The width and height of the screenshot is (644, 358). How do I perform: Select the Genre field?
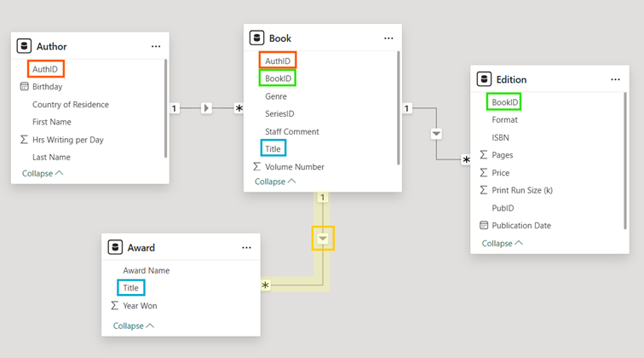point(276,96)
